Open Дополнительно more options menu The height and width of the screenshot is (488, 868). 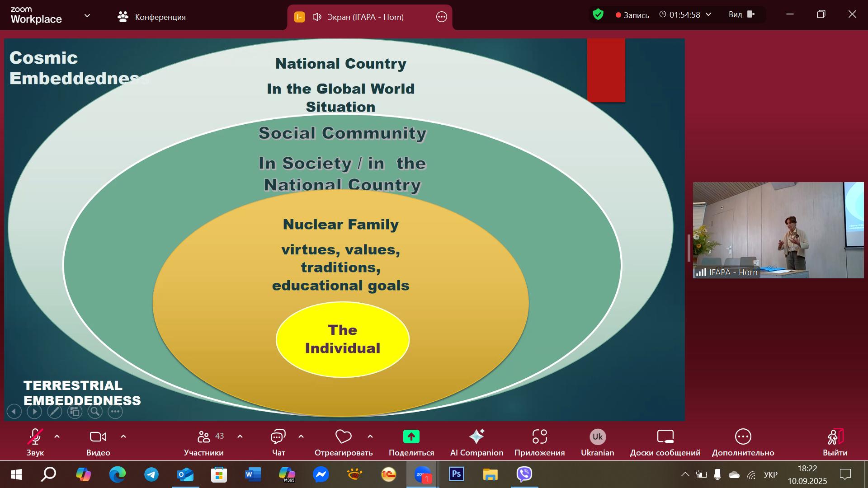[x=743, y=437]
